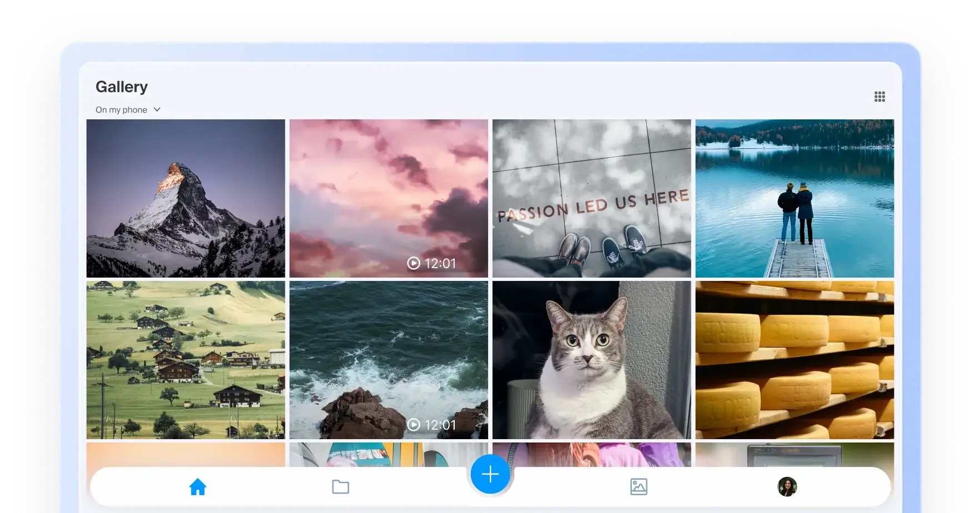Image resolution: width=980 pixels, height=513 pixels.
Task: Open the grid view options icon
Action: pos(880,97)
